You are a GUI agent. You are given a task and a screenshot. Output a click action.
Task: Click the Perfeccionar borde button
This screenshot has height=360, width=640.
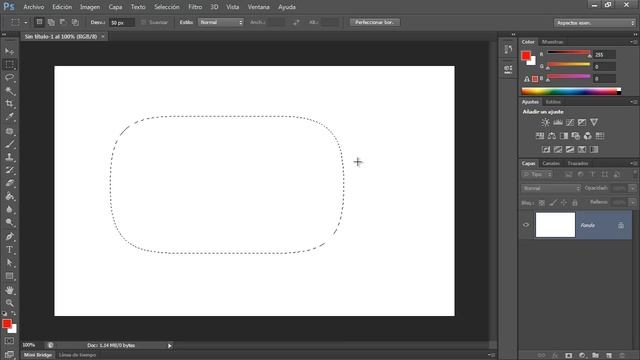click(x=375, y=22)
